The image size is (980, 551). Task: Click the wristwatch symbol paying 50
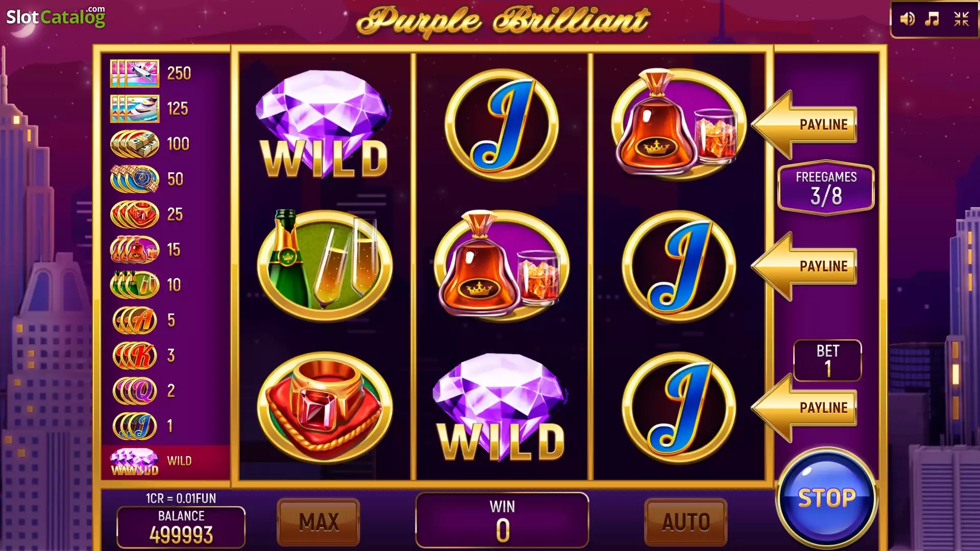[x=135, y=179]
